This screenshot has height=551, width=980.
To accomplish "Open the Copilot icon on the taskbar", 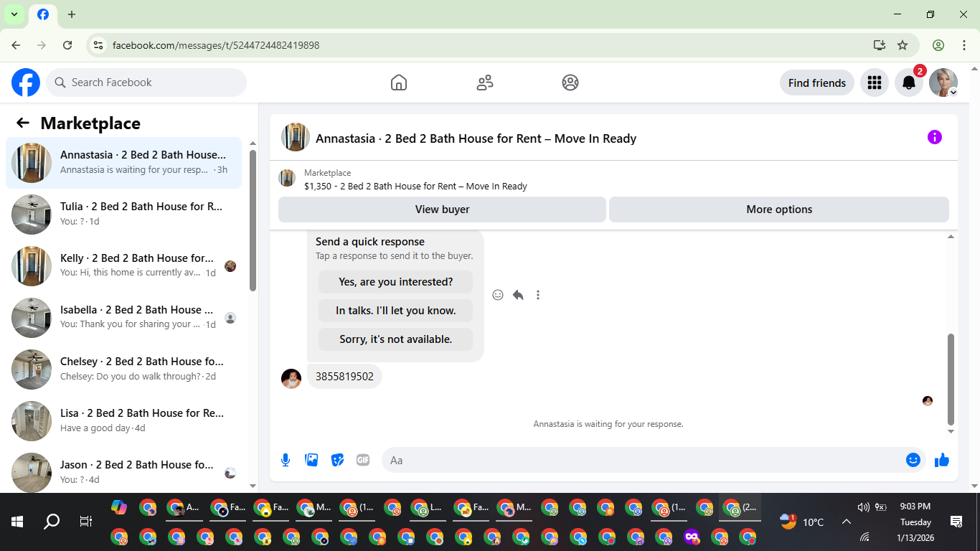I will (x=119, y=507).
